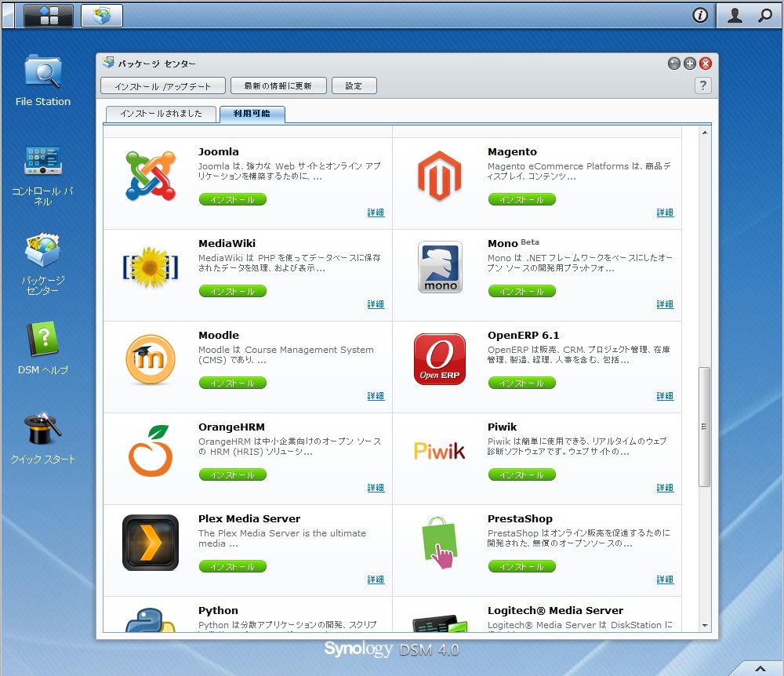This screenshot has width=784, height=676.
Task: Open the 設定 button
Action: 354,86
